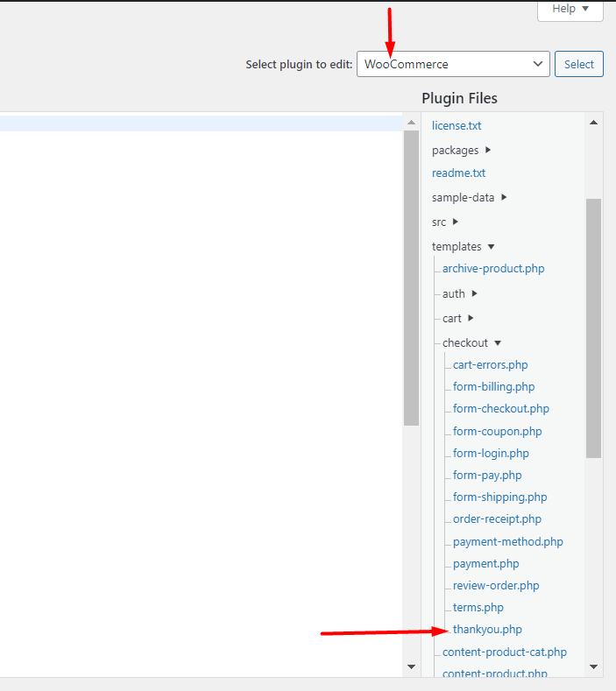The image size is (616, 691).
Task: Click Plugin Files scrollbar up arrow
Action: pyautogui.click(x=593, y=123)
